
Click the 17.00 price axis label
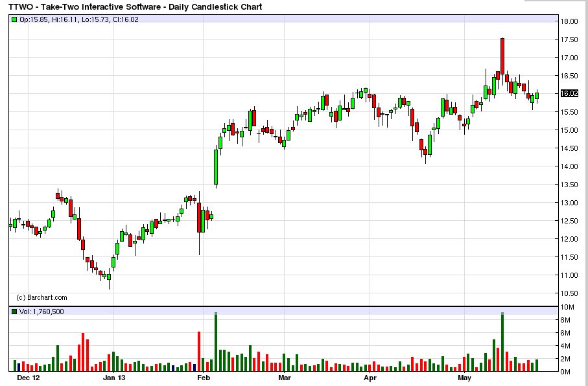click(569, 58)
